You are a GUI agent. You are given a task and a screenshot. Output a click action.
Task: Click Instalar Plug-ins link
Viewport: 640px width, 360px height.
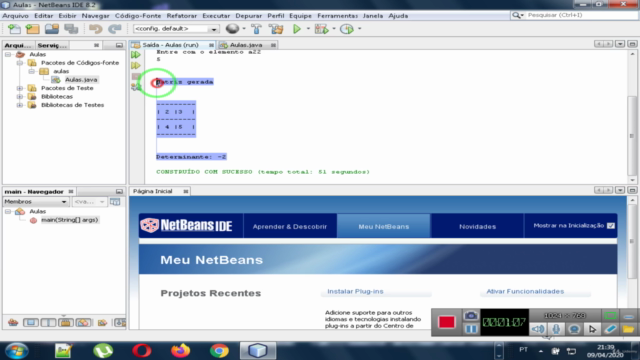[x=355, y=291]
